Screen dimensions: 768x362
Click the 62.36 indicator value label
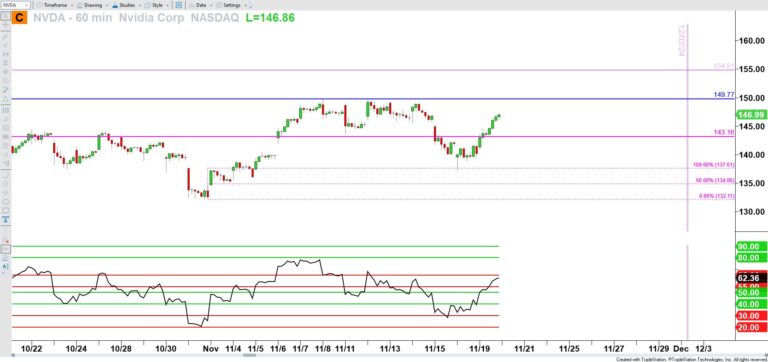tap(751, 278)
